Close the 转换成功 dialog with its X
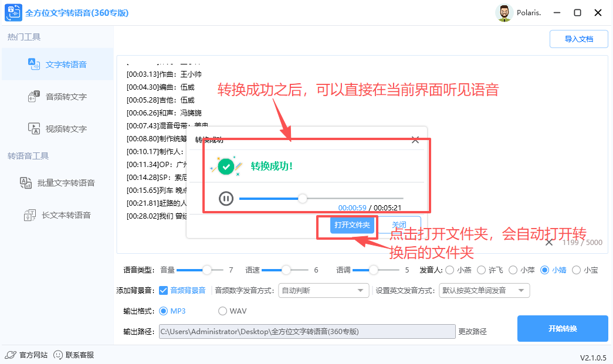The height and width of the screenshot is (364, 613). click(x=415, y=140)
